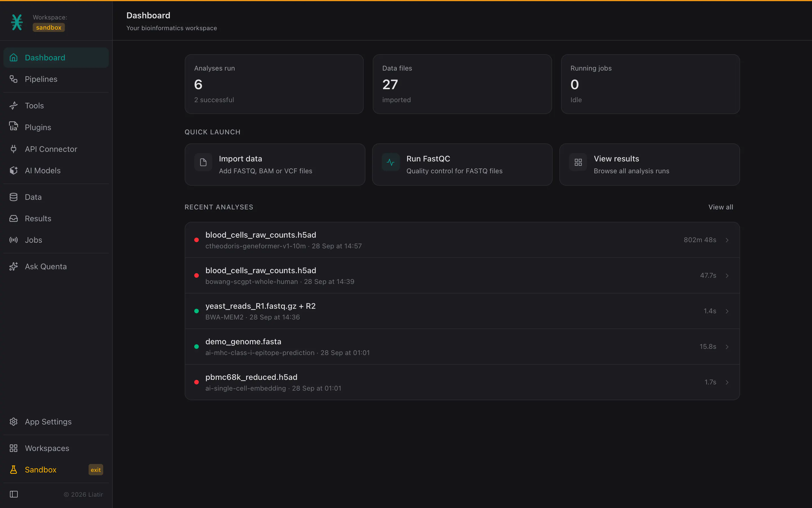Click the App Settings gear icon
The height and width of the screenshot is (508, 812).
click(x=14, y=422)
